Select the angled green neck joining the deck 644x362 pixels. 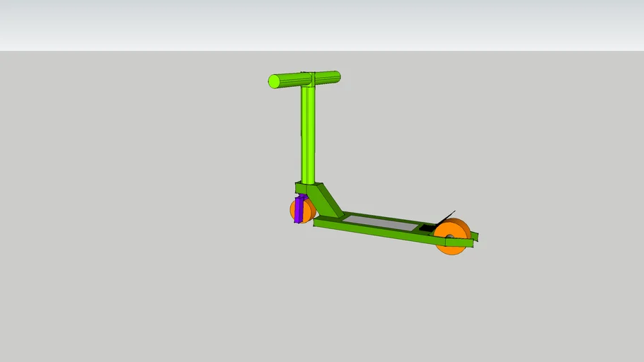point(329,201)
